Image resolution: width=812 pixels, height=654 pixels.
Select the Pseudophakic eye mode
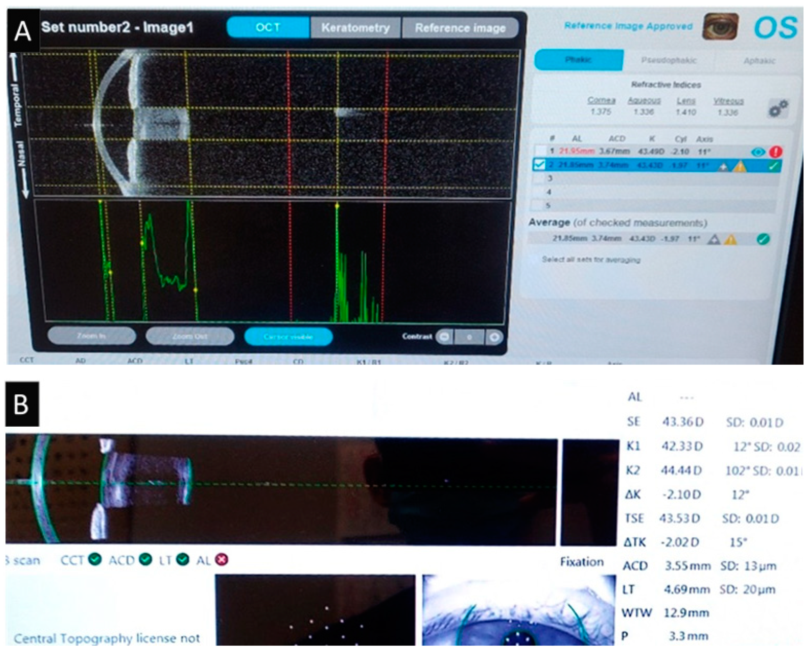tap(669, 60)
